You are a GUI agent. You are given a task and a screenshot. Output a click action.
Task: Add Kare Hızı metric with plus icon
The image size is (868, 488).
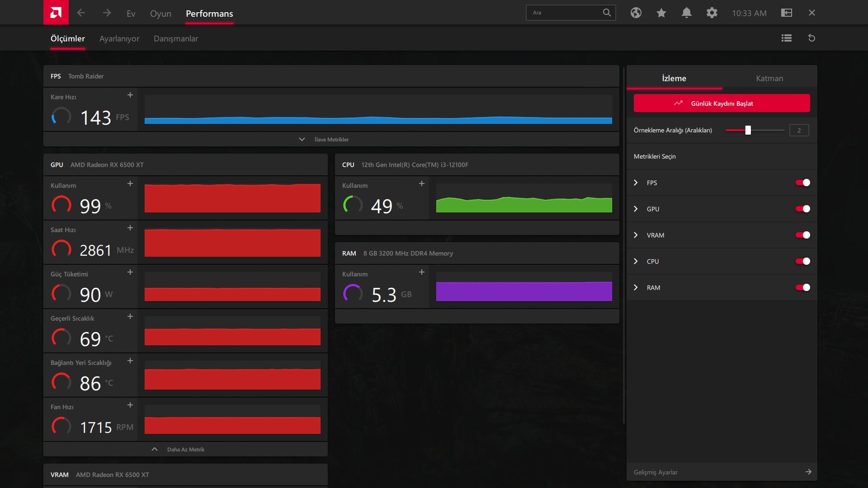130,95
